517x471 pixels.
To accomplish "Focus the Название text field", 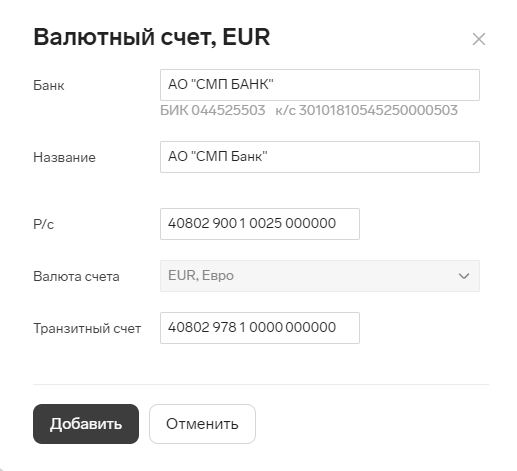I will [x=320, y=157].
